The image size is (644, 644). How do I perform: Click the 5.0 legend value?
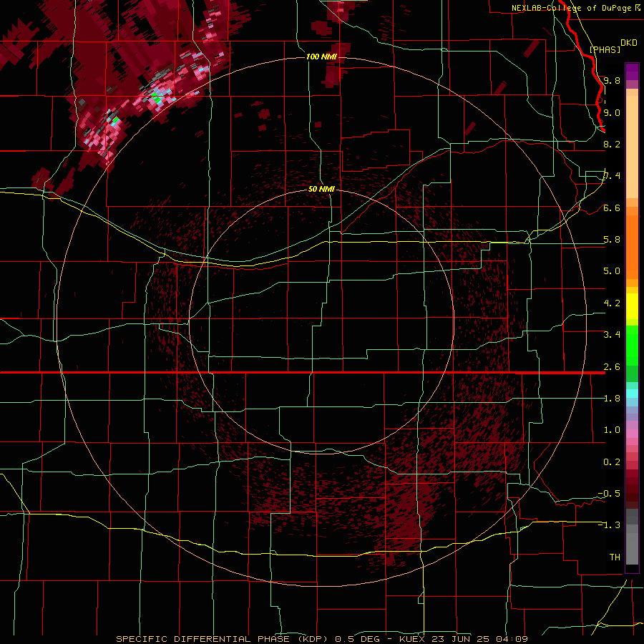(x=612, y=271)
